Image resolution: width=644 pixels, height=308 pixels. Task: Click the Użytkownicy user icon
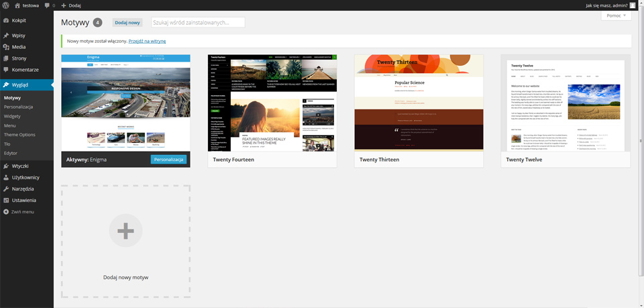coord(6,178)
